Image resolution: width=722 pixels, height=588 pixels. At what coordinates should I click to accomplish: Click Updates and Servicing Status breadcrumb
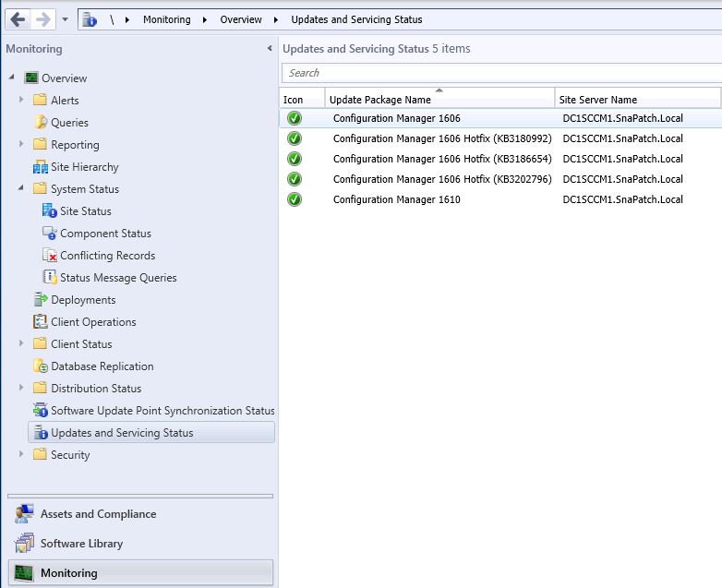(x=356, y=19)
